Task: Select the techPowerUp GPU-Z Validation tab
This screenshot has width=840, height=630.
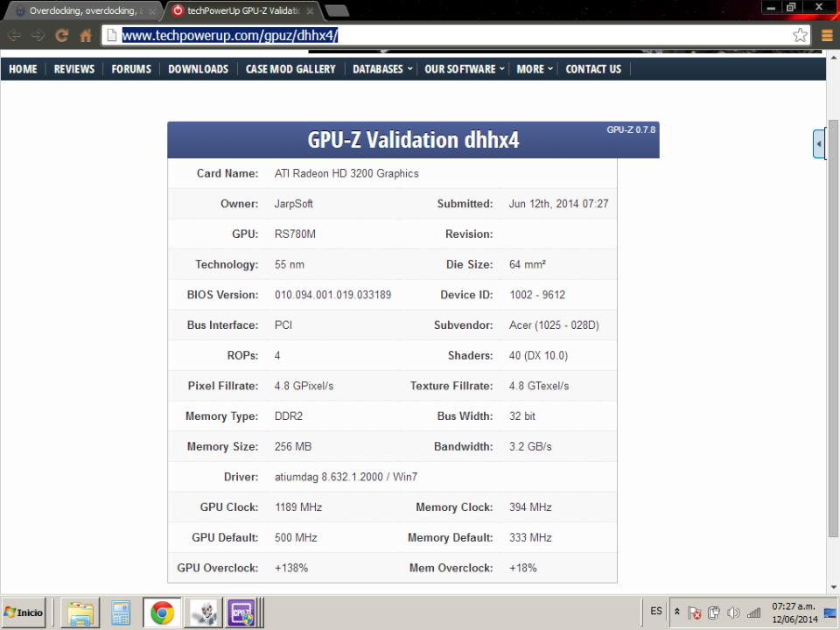Action: tap(244, 10)
